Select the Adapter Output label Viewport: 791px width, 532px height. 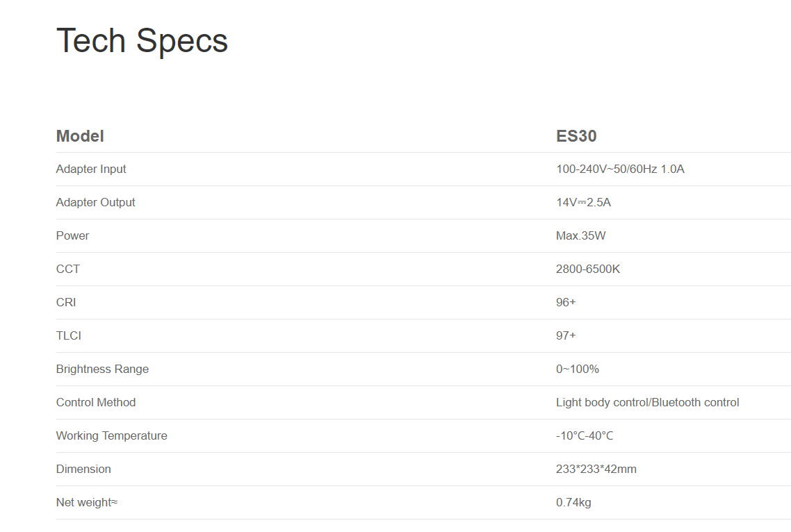click(95, 202)
